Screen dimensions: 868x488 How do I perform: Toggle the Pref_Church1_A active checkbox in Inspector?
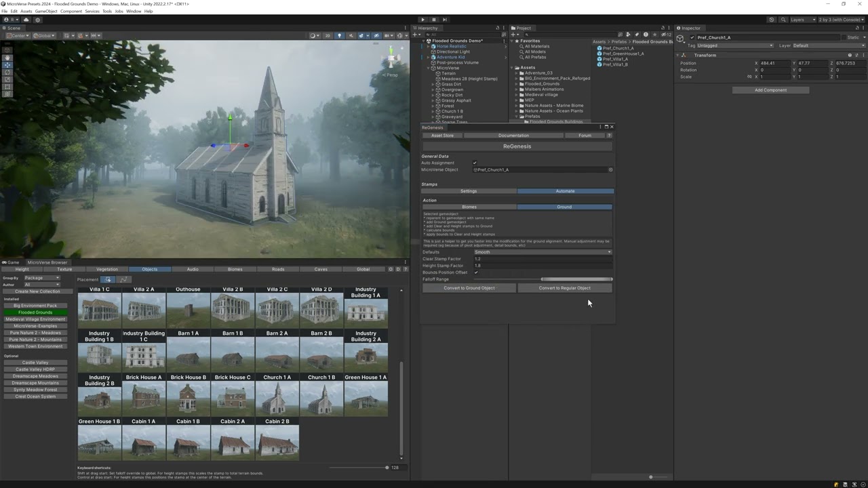click(692, 38)
